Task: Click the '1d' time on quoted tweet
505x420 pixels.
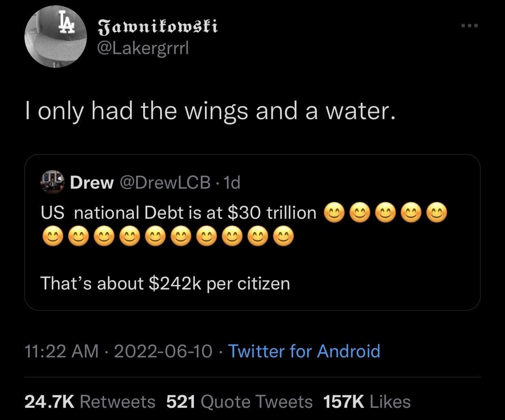Action: tap(232, 183)
